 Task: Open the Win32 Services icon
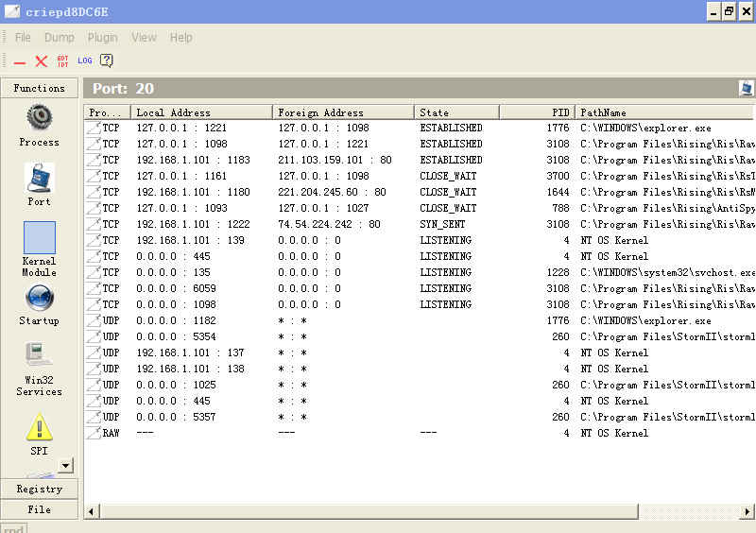[39, 356]
